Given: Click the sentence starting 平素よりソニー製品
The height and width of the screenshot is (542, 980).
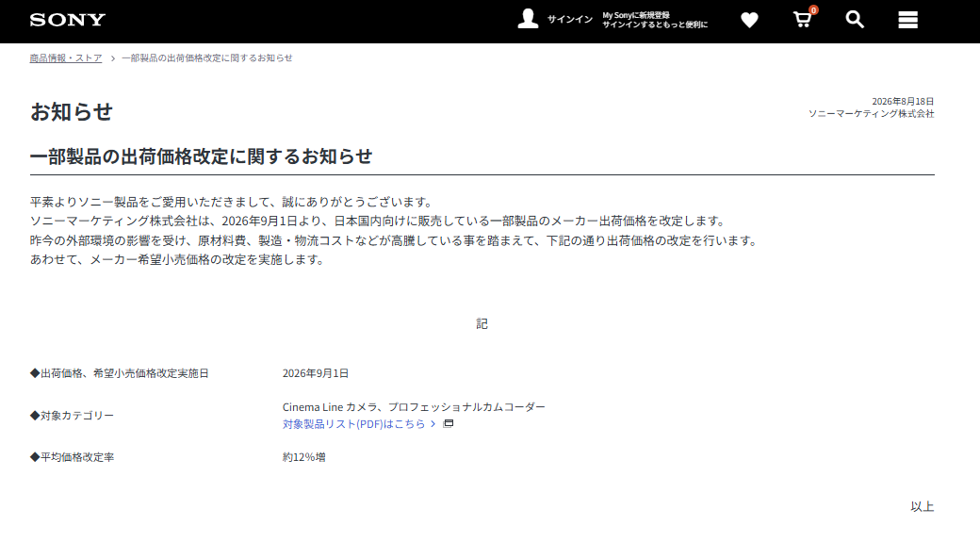Looking at the screenshot, I should (x=232, y=202).
